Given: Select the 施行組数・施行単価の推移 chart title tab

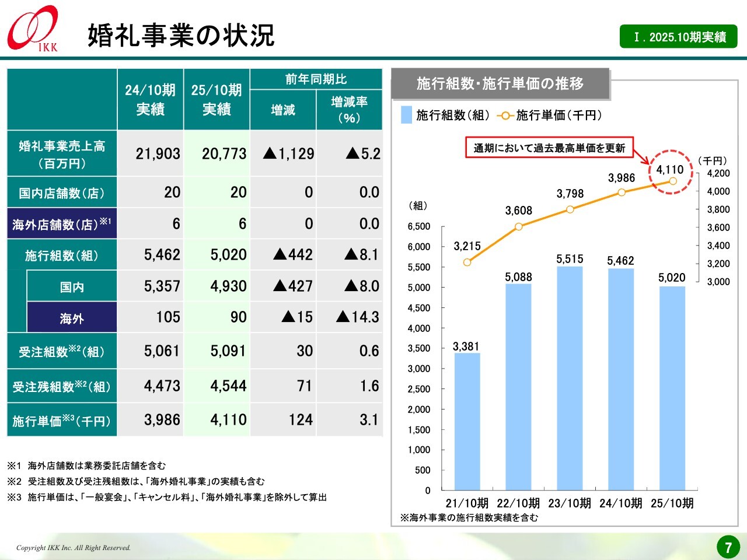Looking at the screenshot, I should click(x=500, y=84).
